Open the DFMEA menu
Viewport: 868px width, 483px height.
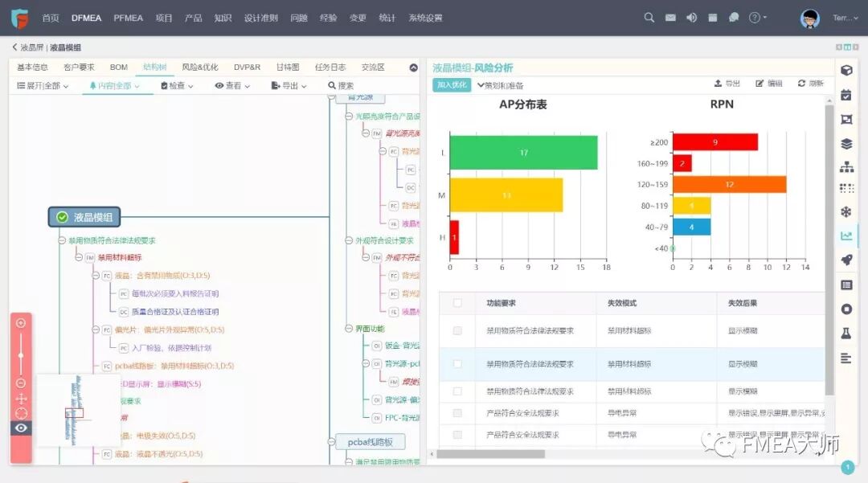(86, 18)
